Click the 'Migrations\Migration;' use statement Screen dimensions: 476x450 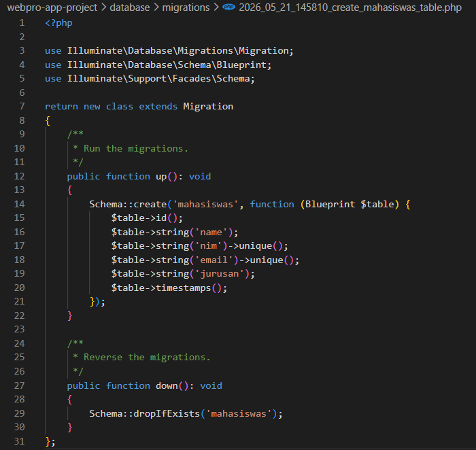click(235, 51)
